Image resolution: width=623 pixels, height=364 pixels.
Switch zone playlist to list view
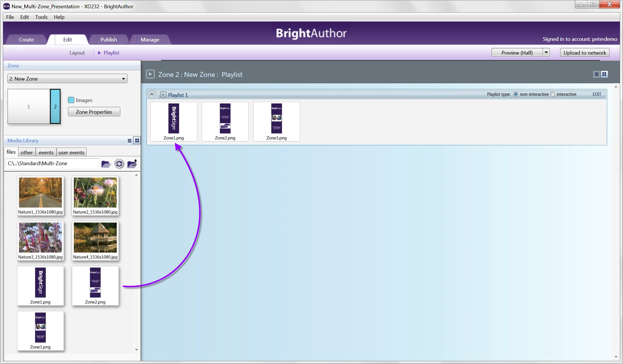(596, 74)
